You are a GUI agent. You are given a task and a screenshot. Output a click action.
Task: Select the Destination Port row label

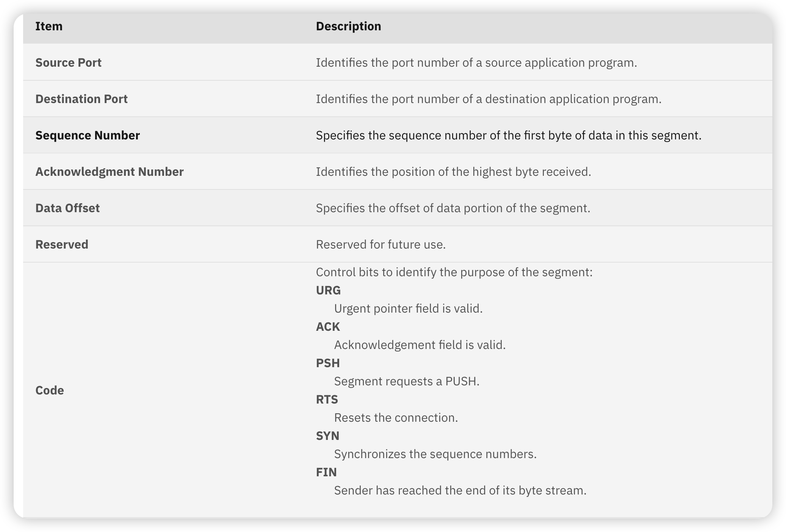(81, 99)
